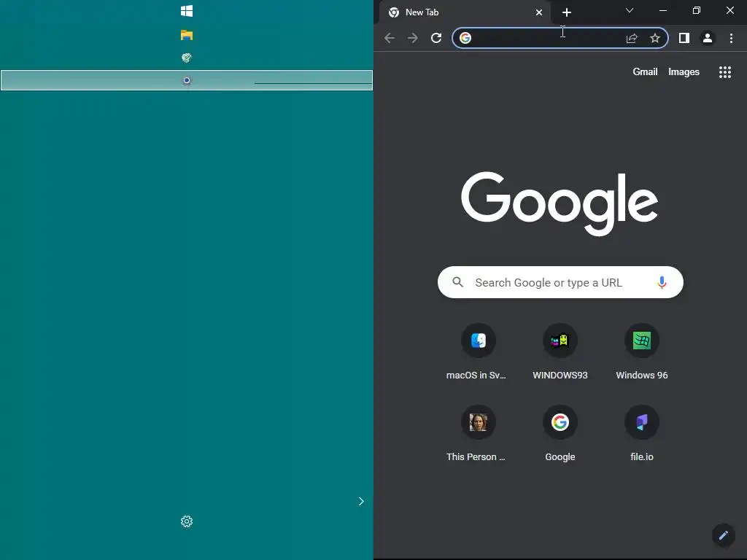Open the Google apps grid
The height and width of the screenshot is (560, 747).
(725, 72)
